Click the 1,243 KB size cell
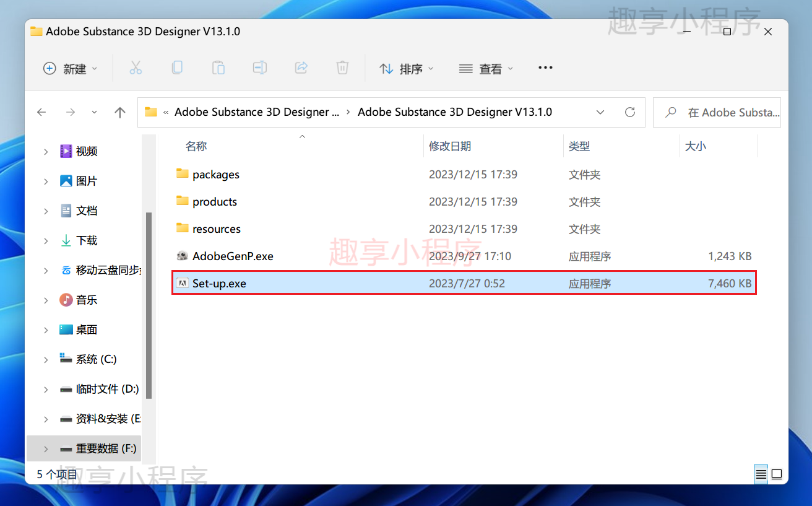Viewport: 812px width, 506px height. [x=730, y=256]
